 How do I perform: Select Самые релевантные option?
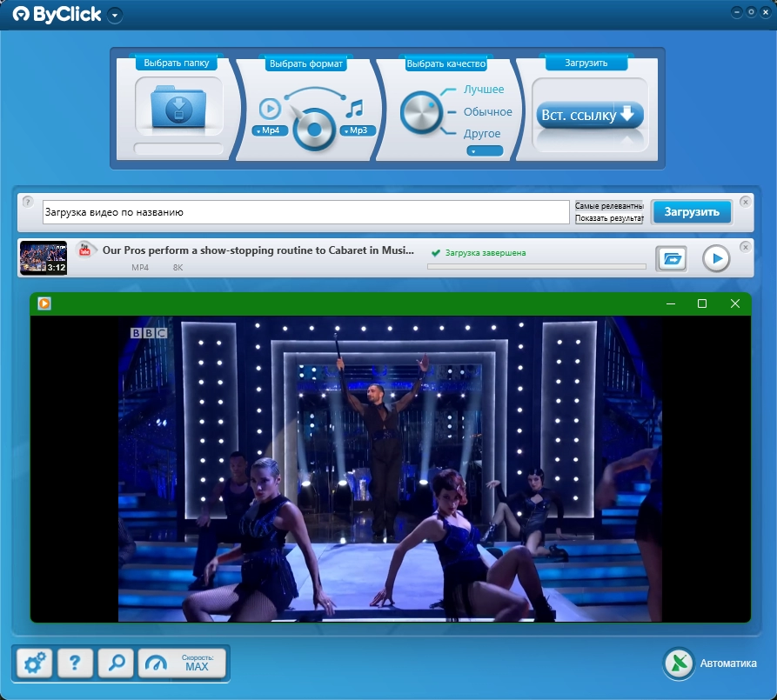[x=609, y=205]
